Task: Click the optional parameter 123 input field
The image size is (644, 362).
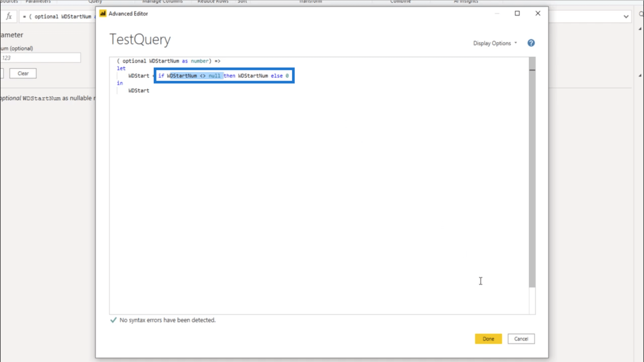Action: click(x=40, y=58)
